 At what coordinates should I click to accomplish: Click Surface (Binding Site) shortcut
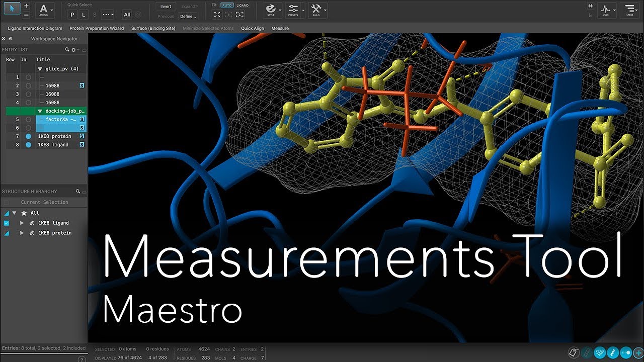tap(153, 29)
